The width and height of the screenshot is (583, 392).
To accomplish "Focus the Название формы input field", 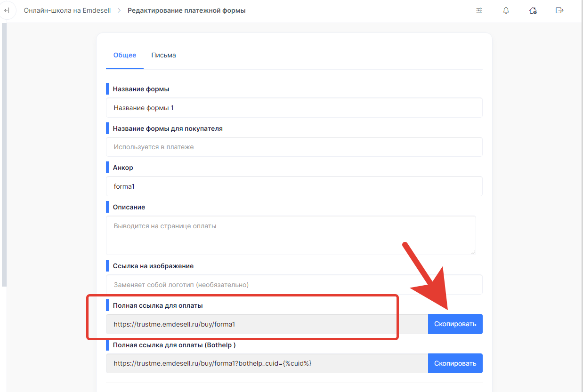I will click(294, 108).
